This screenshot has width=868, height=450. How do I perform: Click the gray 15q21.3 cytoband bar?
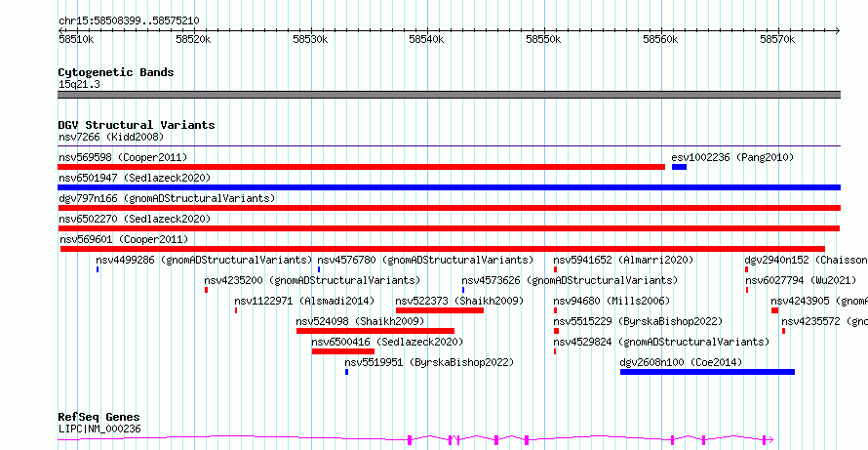click(x=449, y=95)
